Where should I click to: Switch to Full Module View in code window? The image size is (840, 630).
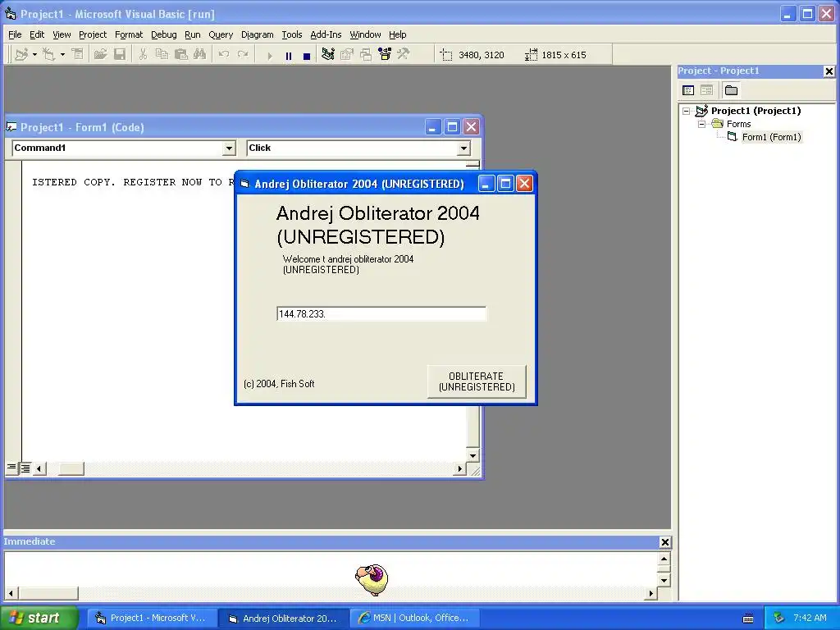(25, 468)
